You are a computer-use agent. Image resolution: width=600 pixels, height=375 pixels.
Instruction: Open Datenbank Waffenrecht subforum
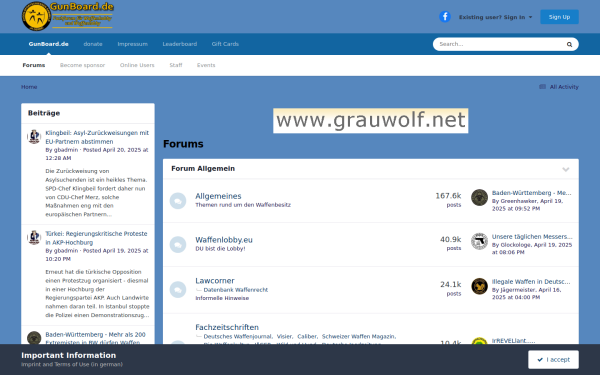click(x=236, y=290)
